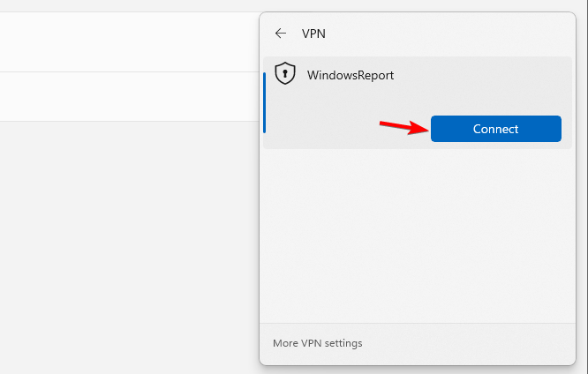Select the WindowsReport VPN connection name
The width and height of the screenshot is (588, 374).
tap(351, 75)
